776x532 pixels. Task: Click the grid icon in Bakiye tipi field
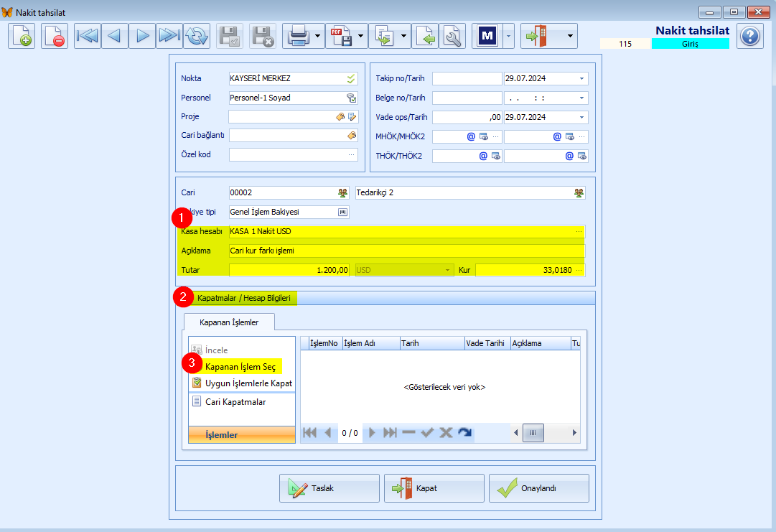point(342,212)
